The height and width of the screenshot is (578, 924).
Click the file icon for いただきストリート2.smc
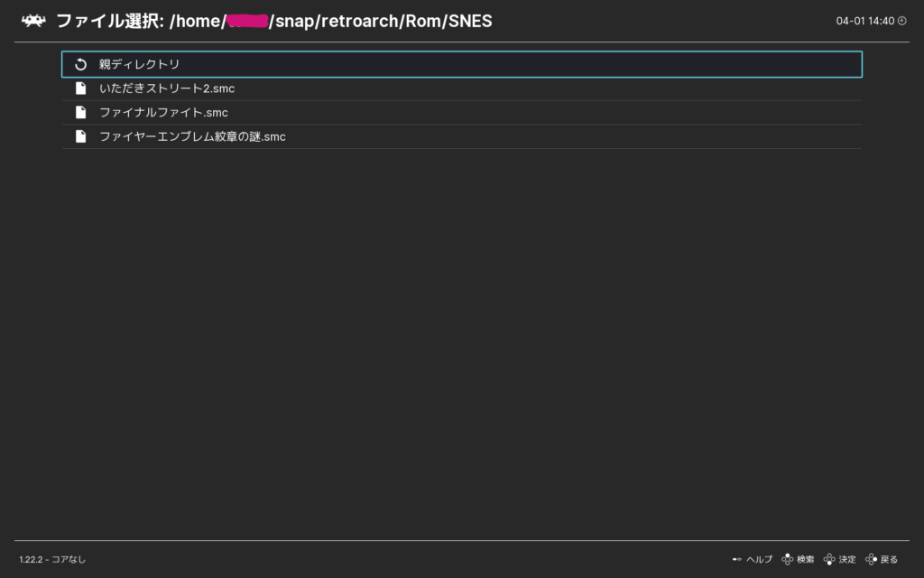coord(80,89)
